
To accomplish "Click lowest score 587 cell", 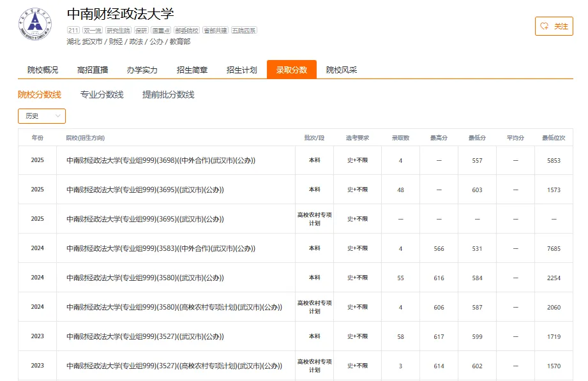I will tap(477, 307).
